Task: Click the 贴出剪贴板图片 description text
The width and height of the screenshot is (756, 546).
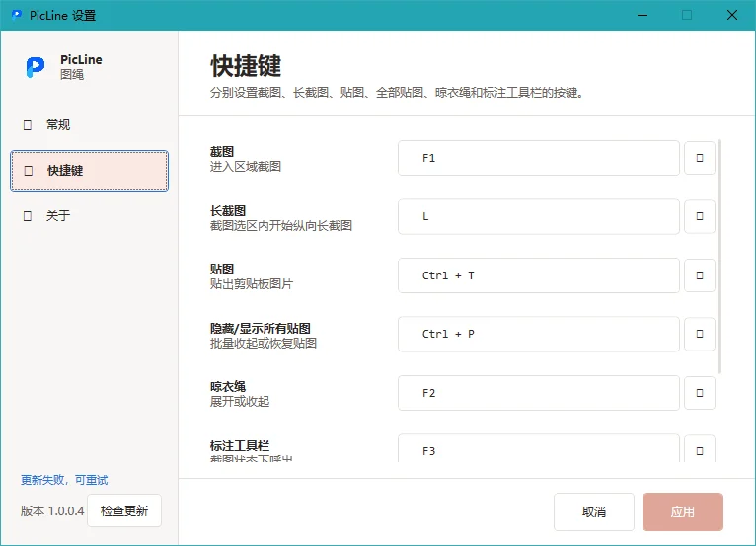Action: pos(252,284)
